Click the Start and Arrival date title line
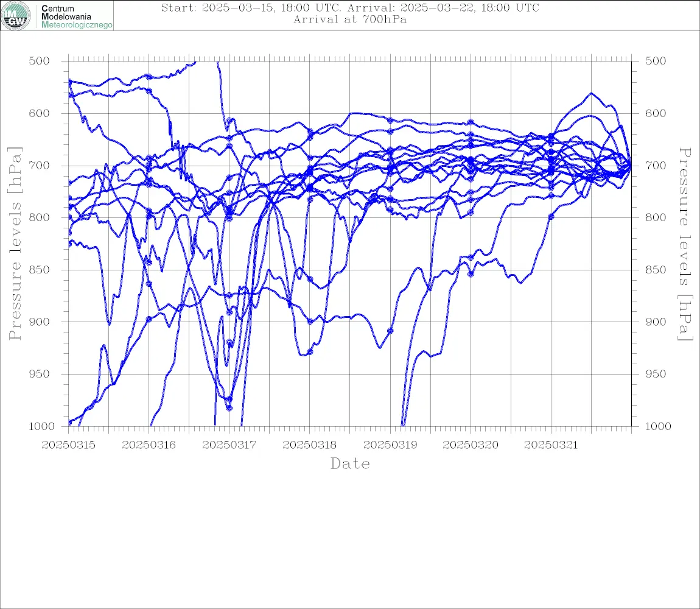The width and height of the screenshot is (700, 609). click(350, 7)
